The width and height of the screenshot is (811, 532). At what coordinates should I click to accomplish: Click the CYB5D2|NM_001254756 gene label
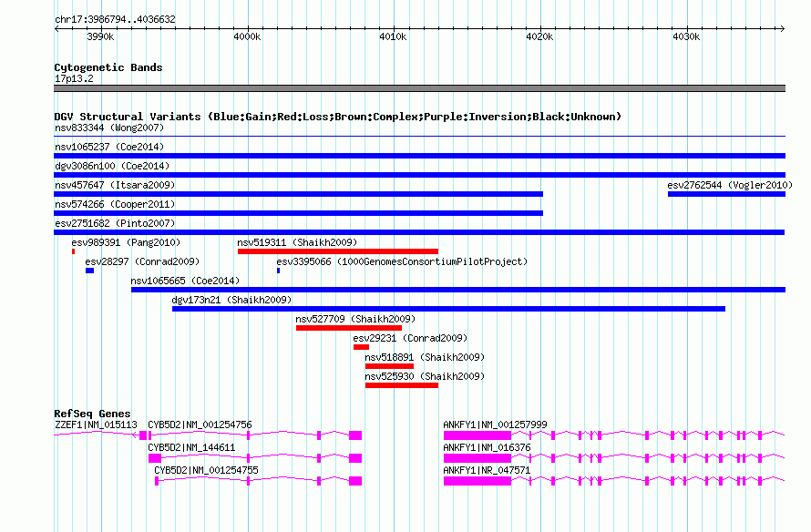coord(200,425)
